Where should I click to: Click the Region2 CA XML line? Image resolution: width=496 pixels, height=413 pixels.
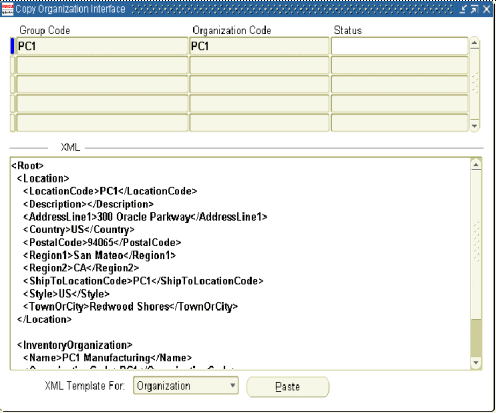[x=81, y=268]
